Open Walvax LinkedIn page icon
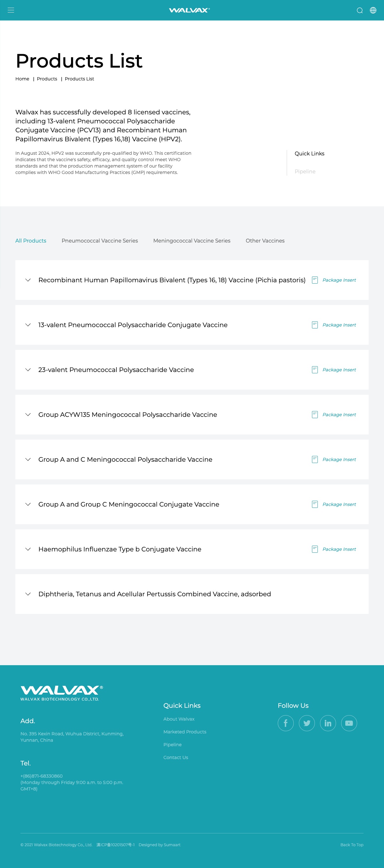 click(x=328, y=723)
